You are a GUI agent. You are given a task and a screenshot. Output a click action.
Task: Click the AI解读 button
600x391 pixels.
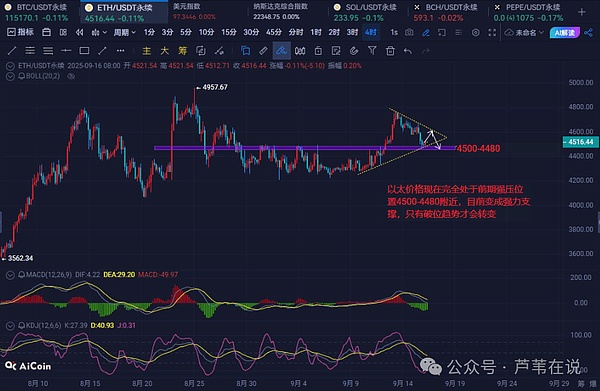point(564,33)
